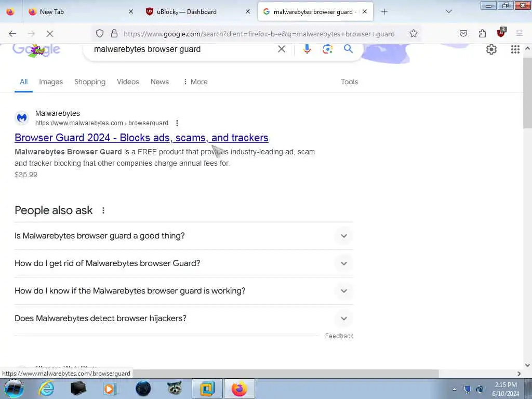This screenshot has width=532, height=399.
Task: Select the malwarebytes browser guard tab
Action: tap(315, 12)
